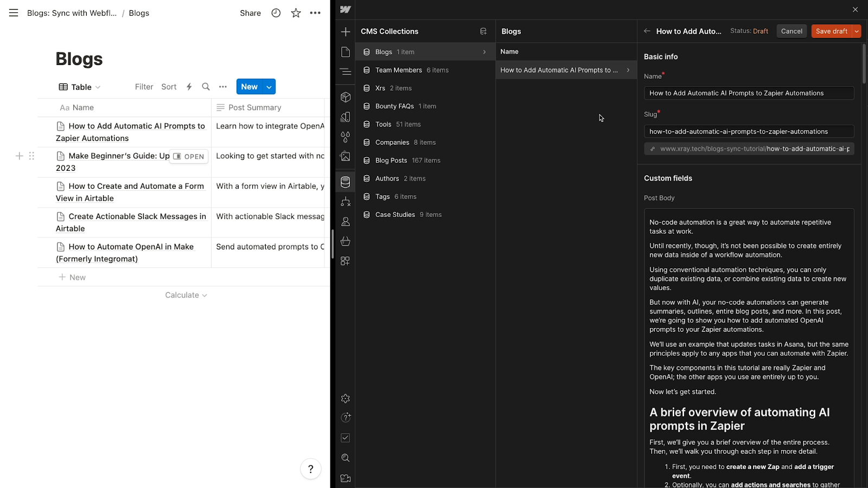Open the Users panel icon in Webflow
868x488 pixels.
point(346,221)
